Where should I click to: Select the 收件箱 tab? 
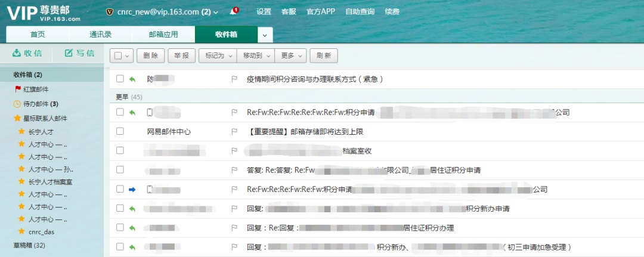pos(227,35)
